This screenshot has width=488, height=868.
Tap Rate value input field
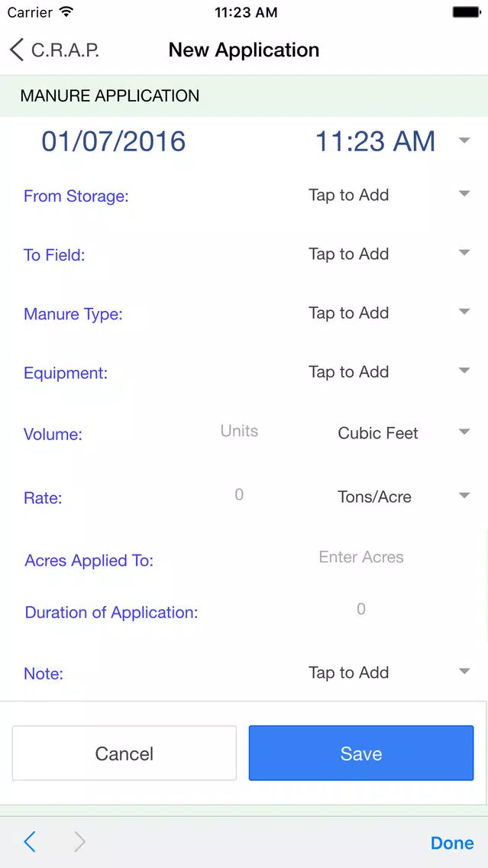239,494
